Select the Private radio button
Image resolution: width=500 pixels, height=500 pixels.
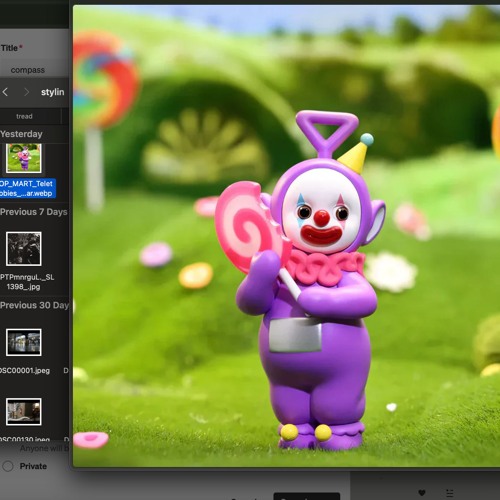pos(8,466)
